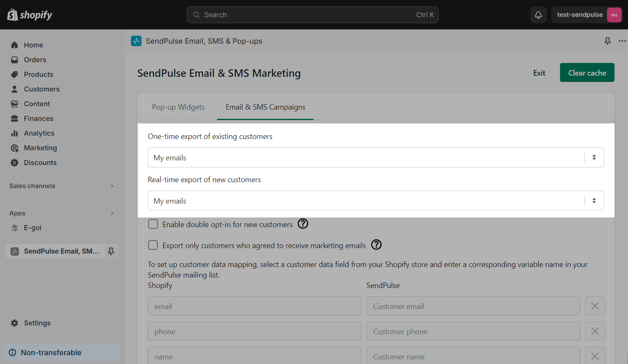628x364 pixels.
Task: Switch to the Pop-up Widgets tab
Action: (x=178, y=107)
